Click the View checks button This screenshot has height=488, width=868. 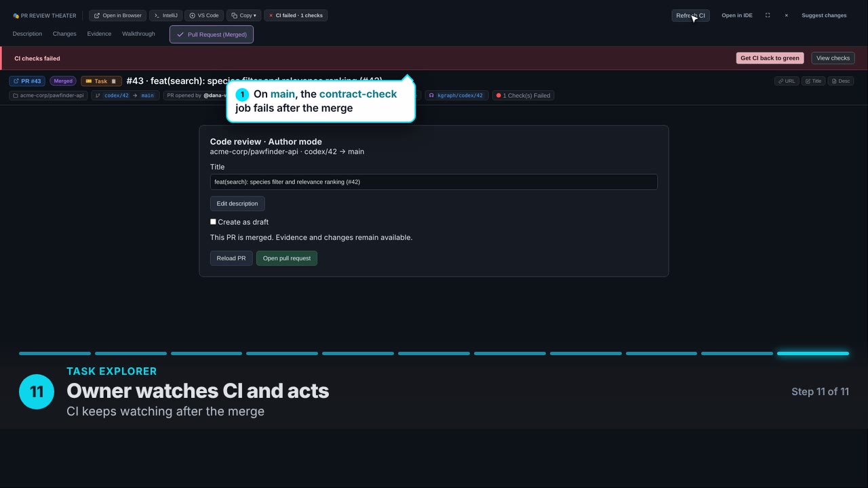tap(833, 58)
